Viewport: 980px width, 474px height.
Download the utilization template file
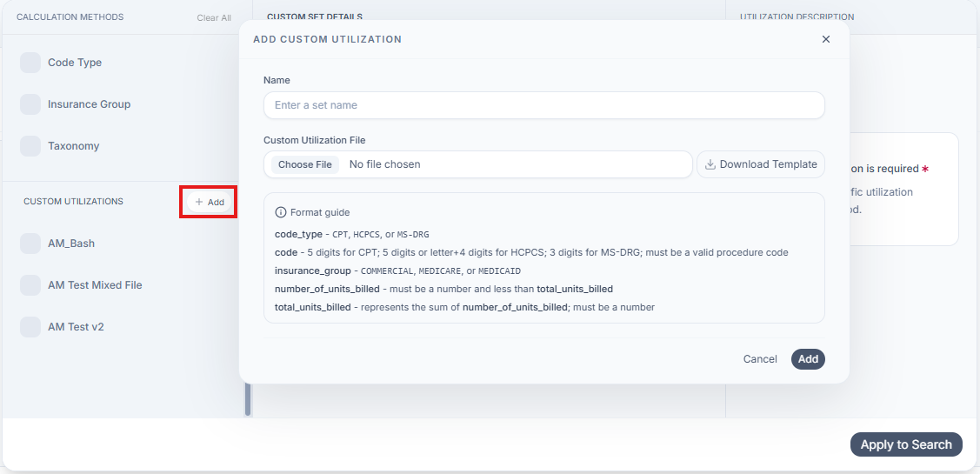click(x=761, y=164)
